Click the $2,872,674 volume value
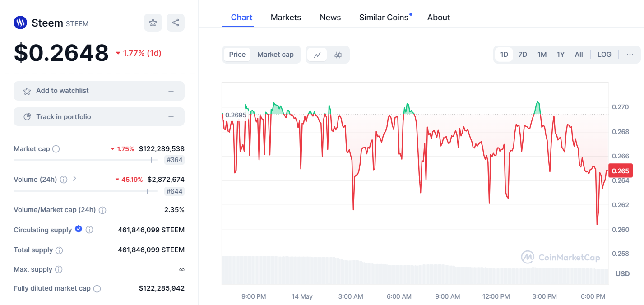Image resolution: width=644 pixels, height=305 pixels. 166,180
